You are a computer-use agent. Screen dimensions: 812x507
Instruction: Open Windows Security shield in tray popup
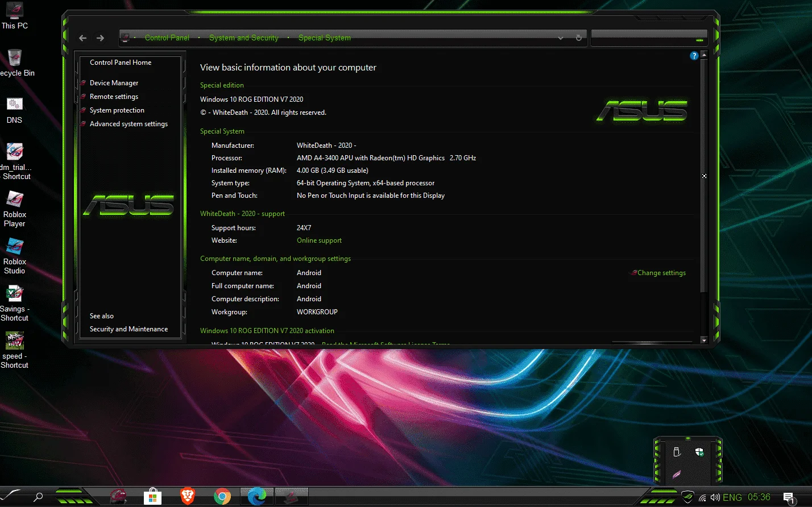coord(699,452)
